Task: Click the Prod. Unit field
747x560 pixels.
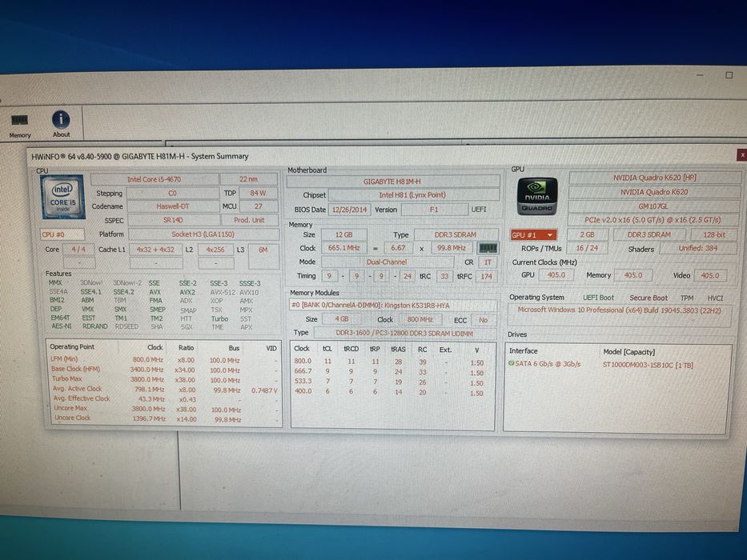Action: (249, 220)
